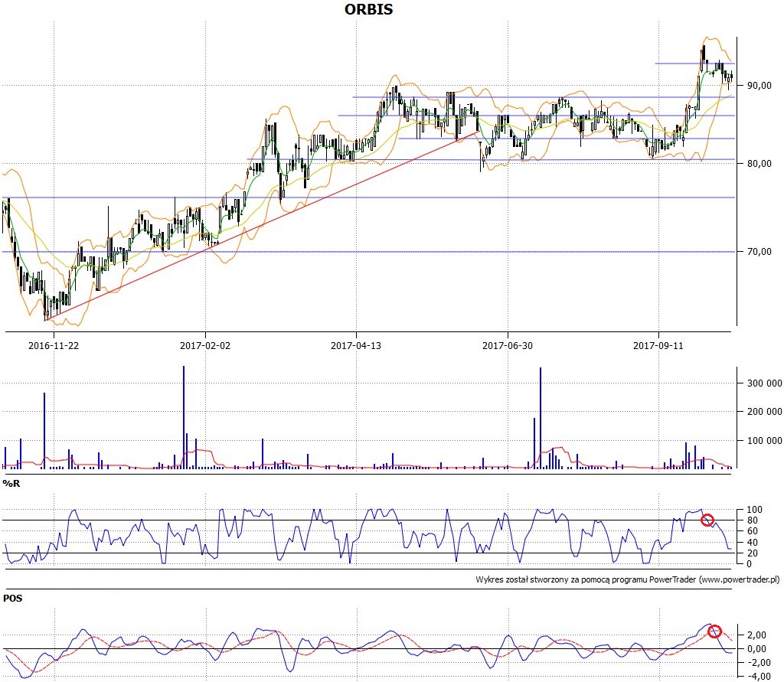This screenshot has width=784, height=682.
Task: Click the 60 level on %R axis
Action: (x=752, y=531)
